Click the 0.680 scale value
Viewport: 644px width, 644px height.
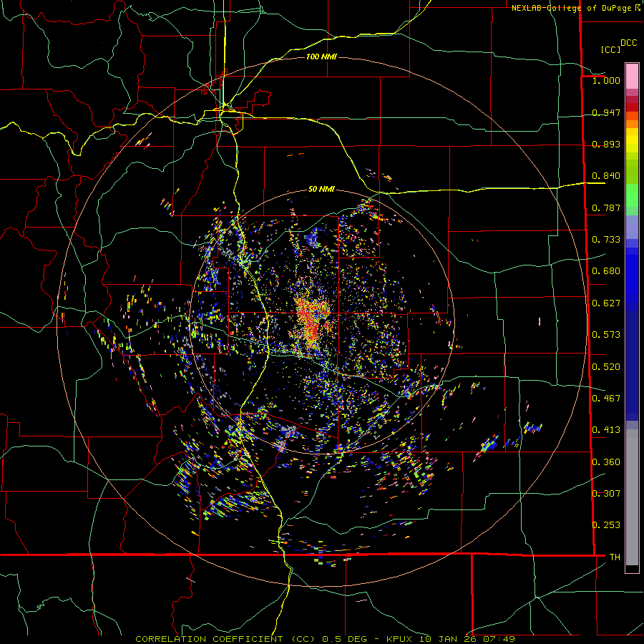coord(606,271)
